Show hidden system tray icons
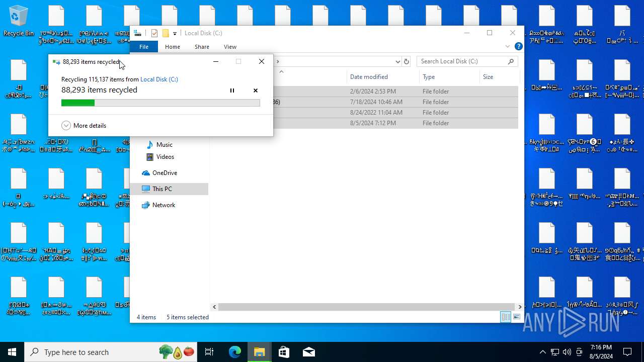Viewport: 644px width, 362px height. (542, 352)
